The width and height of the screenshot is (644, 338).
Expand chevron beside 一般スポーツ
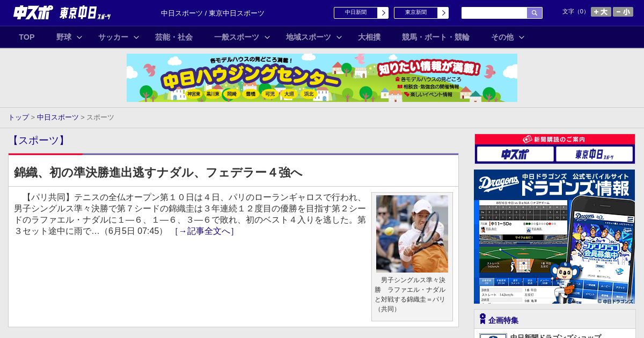coord(267,37)
